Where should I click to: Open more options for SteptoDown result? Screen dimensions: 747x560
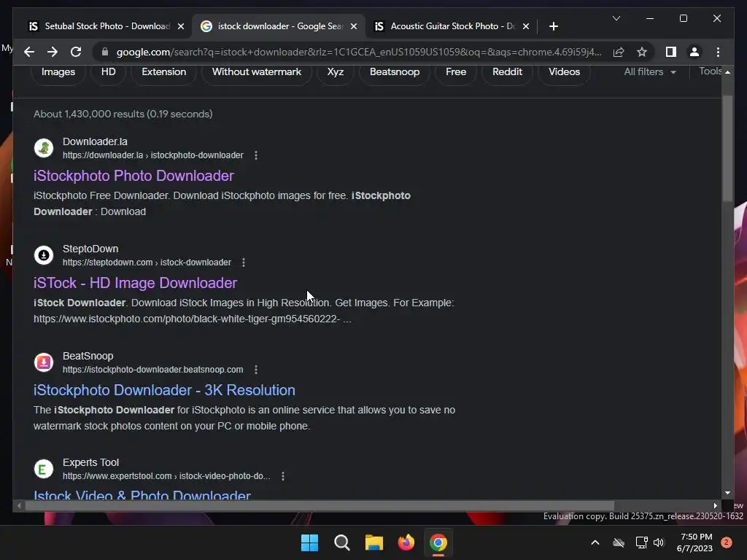pos(244,262)
